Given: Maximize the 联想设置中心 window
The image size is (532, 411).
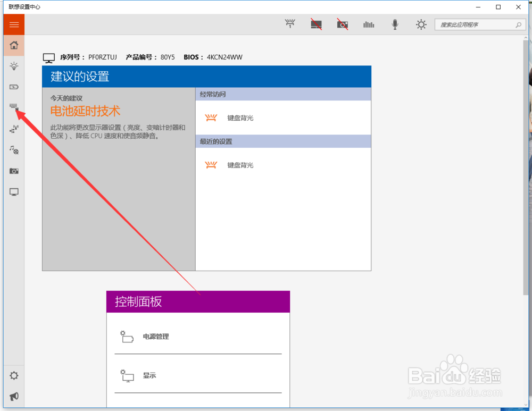Looking at the screenshot, I should (498, 7).
